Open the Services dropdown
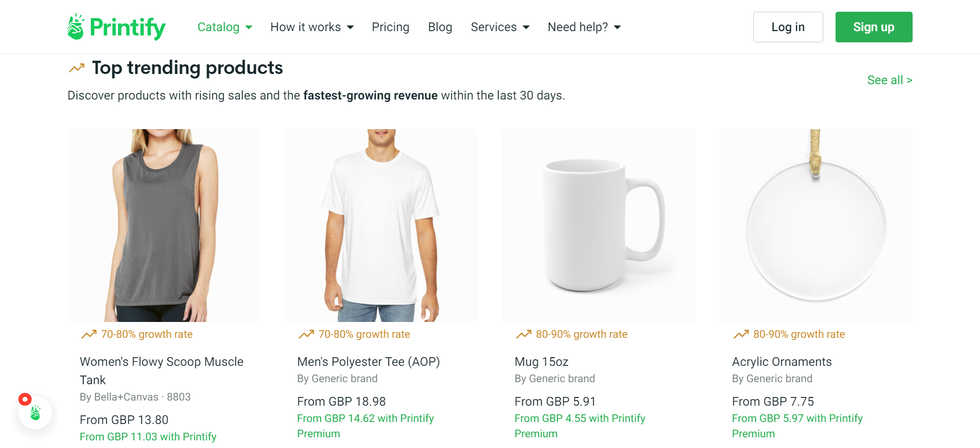Image resolution: width=980 pixels, height=448 pixels. (500, 27)
